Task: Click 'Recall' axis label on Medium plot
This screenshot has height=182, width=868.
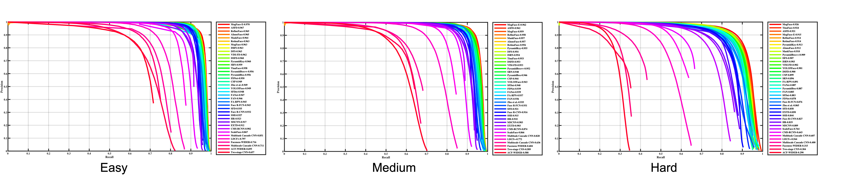Action: coord(386,157)
